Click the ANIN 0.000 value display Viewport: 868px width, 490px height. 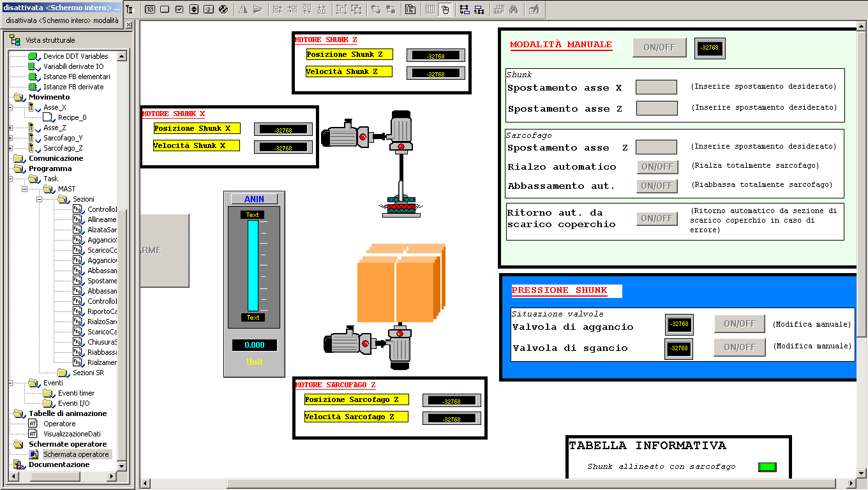coord(255,345)
